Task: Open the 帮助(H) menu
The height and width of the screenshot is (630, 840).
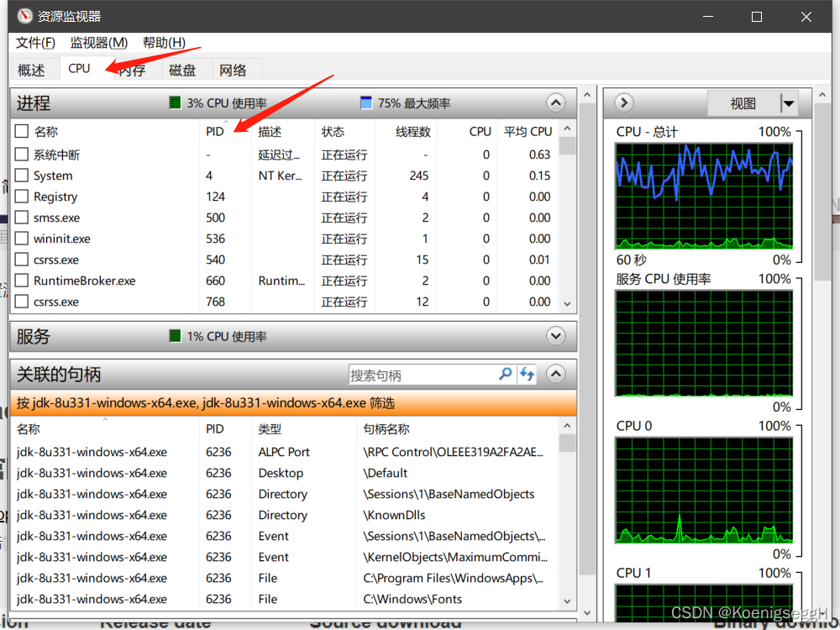Action: point(164,42)
